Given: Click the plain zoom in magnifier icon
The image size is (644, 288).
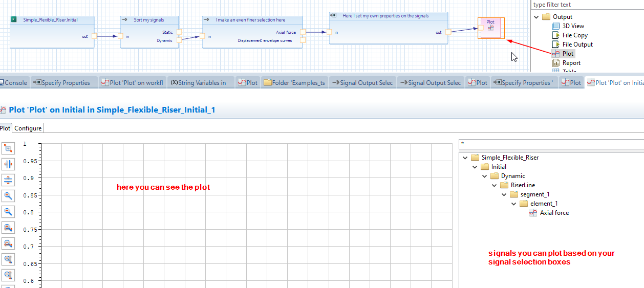Looking at the screenshot, I should click(8, 196).
